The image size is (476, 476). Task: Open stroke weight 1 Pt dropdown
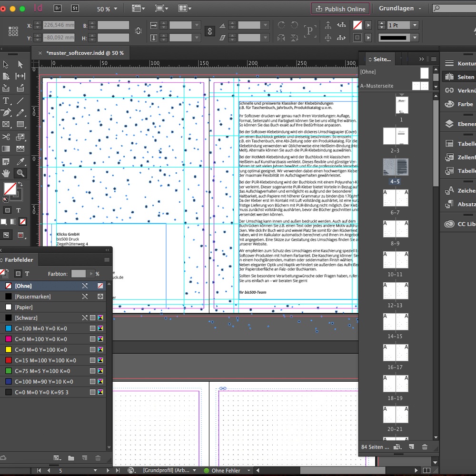click(415, 25)
